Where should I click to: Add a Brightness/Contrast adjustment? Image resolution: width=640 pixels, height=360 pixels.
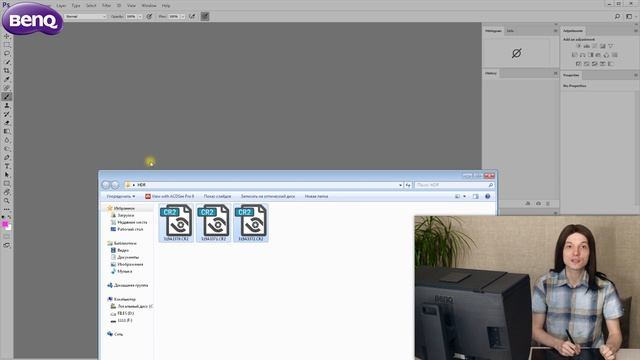tap(578, 46)
